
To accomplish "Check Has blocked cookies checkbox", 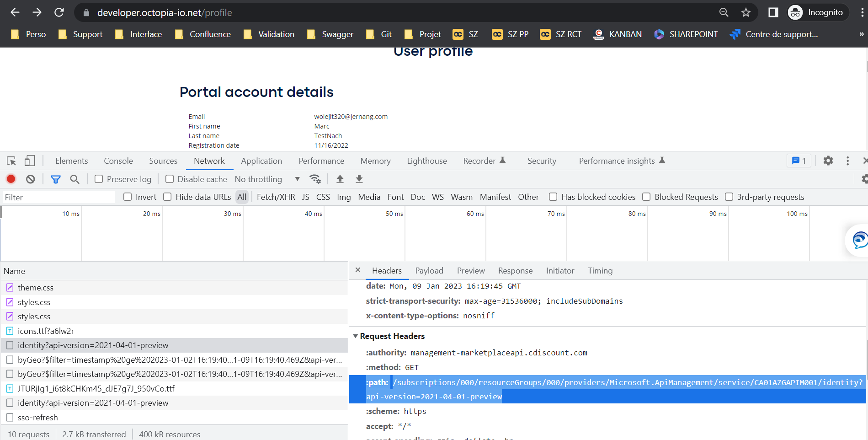I will pos(553,197).
